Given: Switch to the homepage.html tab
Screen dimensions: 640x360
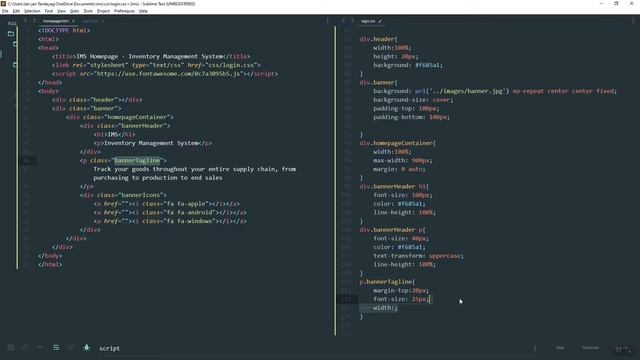Looking at the screenshot, I should pyautogui.click(x=56, y=21).
